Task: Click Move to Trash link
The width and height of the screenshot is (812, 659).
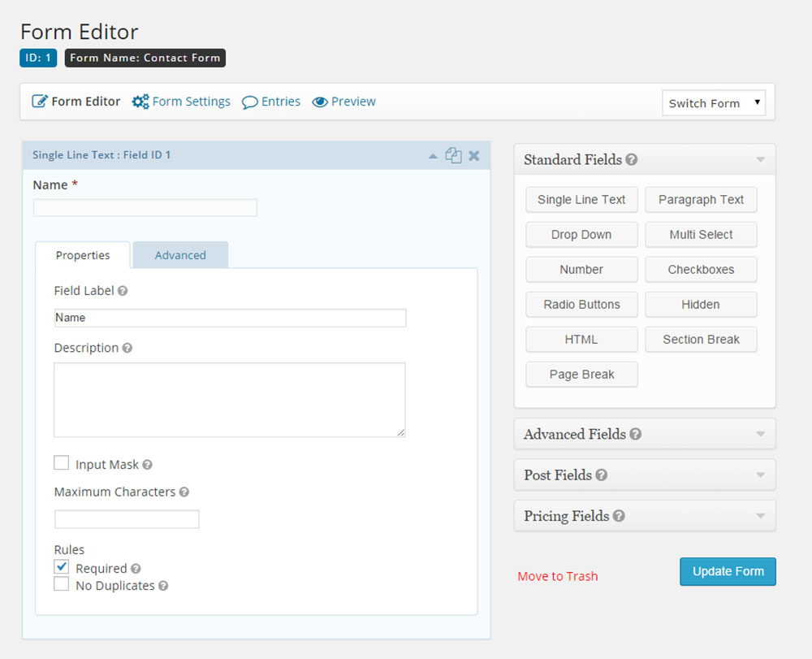Action: 557,576
